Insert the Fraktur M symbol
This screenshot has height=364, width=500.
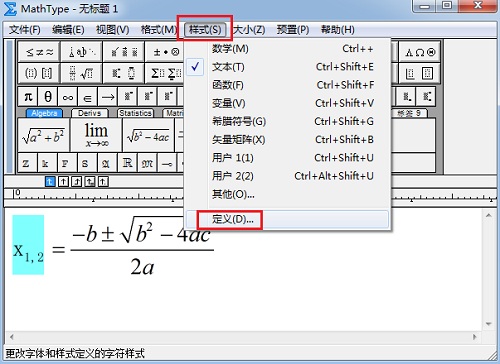pos(147,163)
